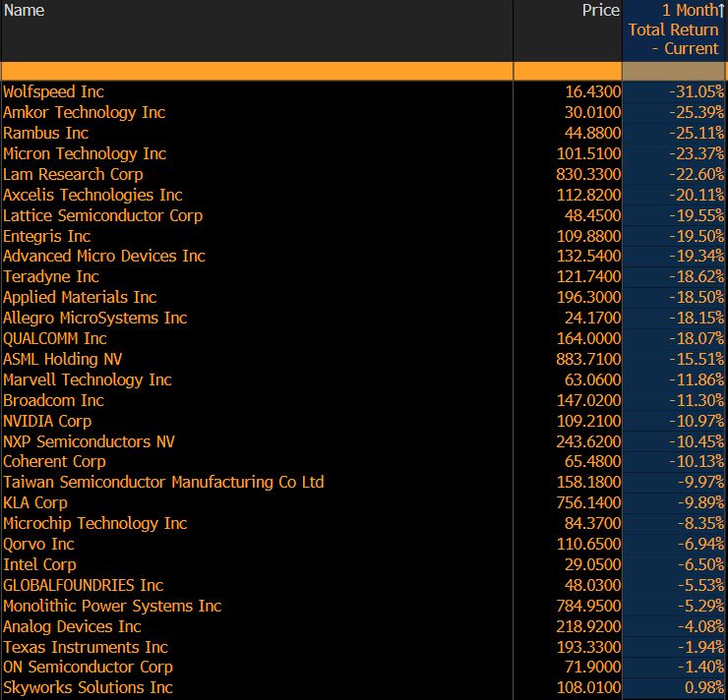Sort by the Price column header
The image size is (728, 700).
point(600,10)
